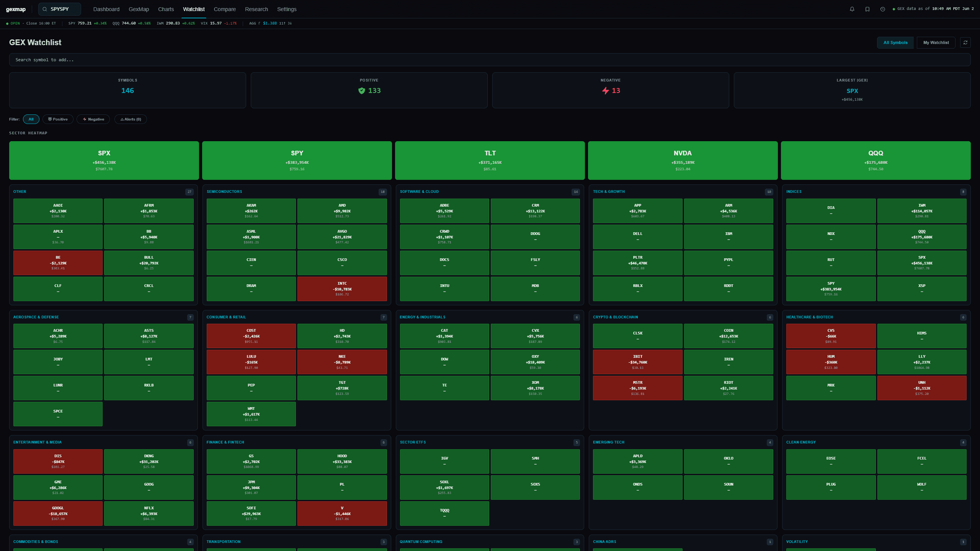980x551 pixels.
Task: Open the Charts tab
Action: pyautogui.click(x=166, y=9)
